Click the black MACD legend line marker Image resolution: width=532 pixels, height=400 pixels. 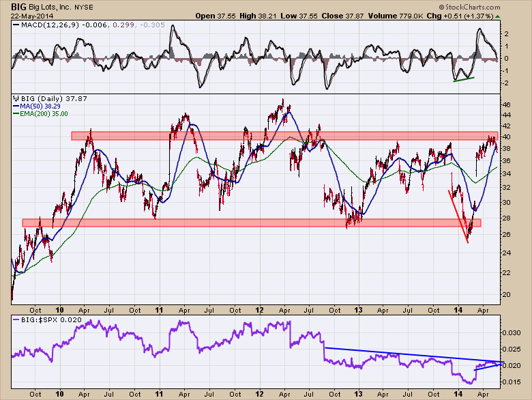[16, 25]
